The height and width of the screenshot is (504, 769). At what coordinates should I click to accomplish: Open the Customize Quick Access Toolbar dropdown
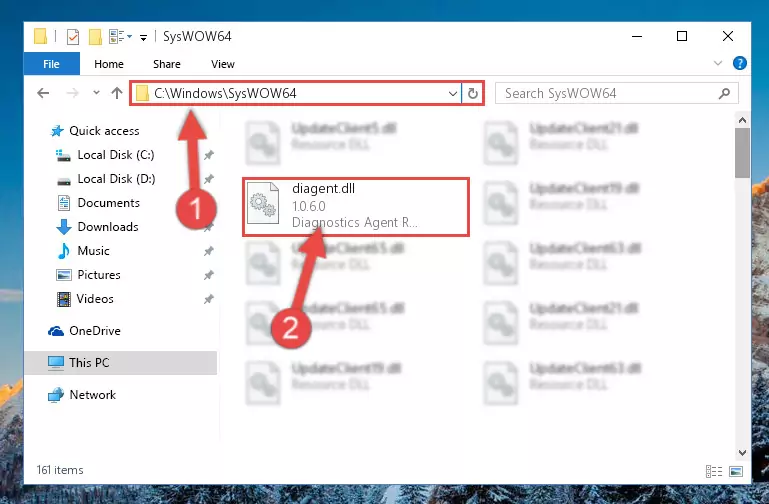click(143, 37)
